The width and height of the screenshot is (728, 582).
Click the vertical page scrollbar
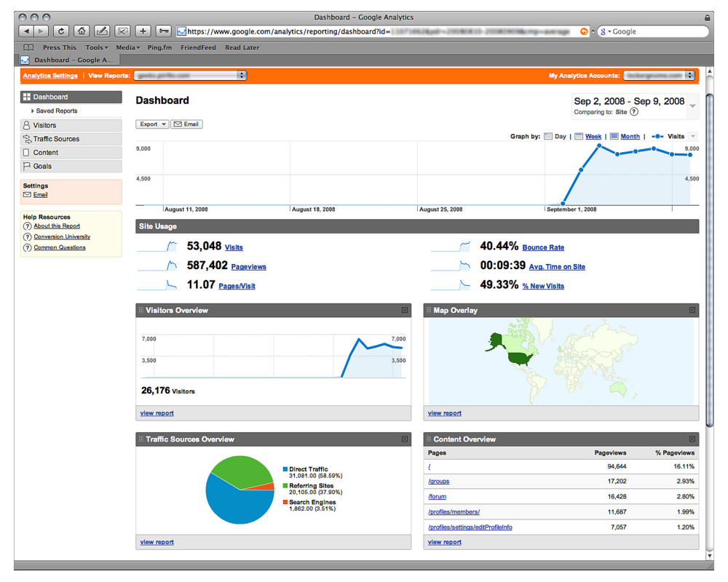coord(709,260)
